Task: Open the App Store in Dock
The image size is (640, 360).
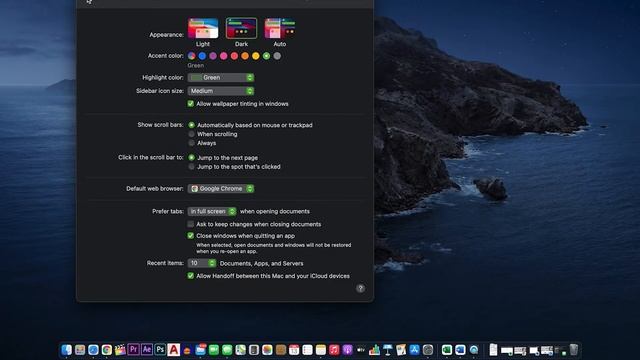Action: [414, 350]
